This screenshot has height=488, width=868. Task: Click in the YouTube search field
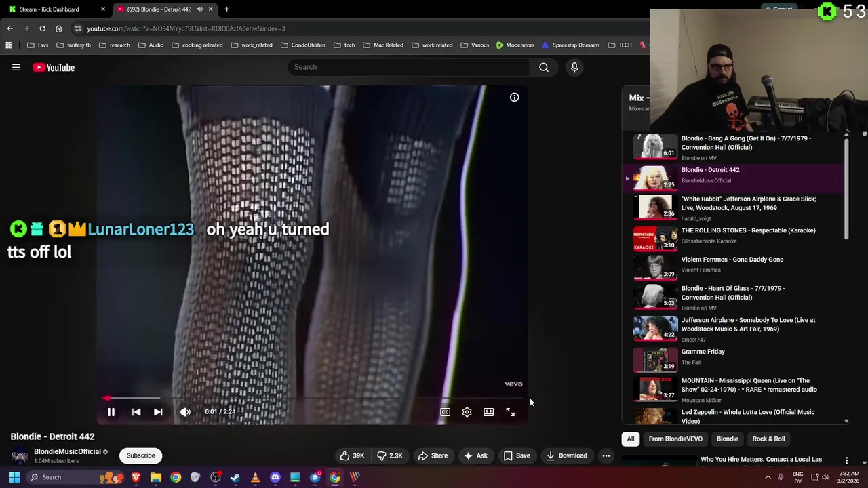coord(410,67)
